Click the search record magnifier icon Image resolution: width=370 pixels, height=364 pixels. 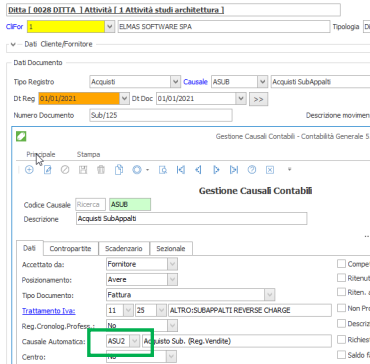click(163, 170)
